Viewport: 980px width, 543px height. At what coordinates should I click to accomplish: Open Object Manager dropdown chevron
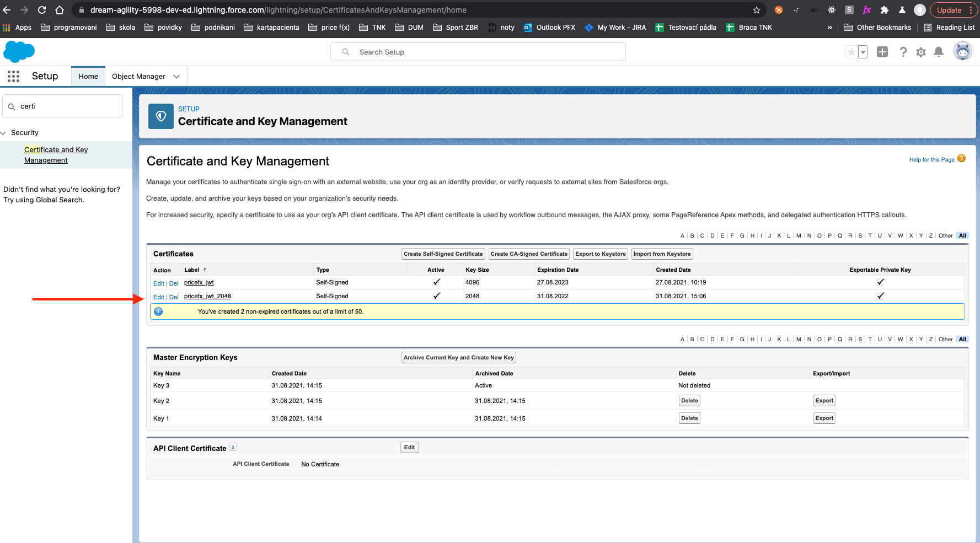point(176,77)
